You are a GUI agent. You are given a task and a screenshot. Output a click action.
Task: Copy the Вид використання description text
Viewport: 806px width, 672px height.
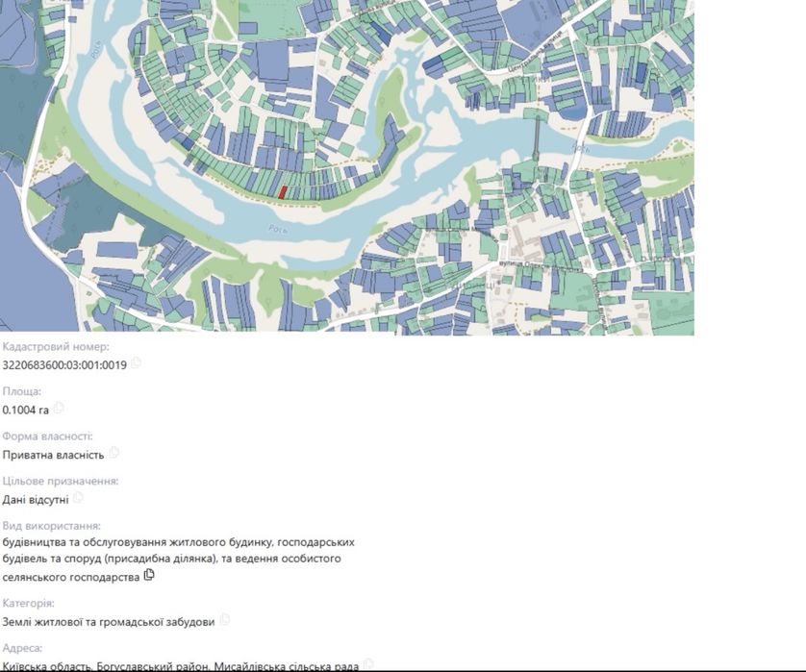tap(149, 575)
